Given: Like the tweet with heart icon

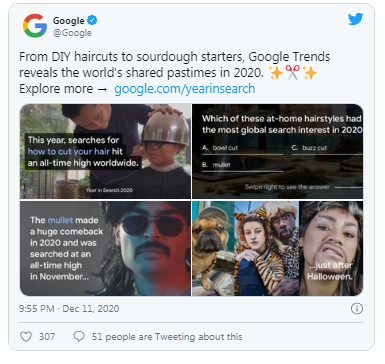Looking at the screenshot, I should click(x=26, y=336).
